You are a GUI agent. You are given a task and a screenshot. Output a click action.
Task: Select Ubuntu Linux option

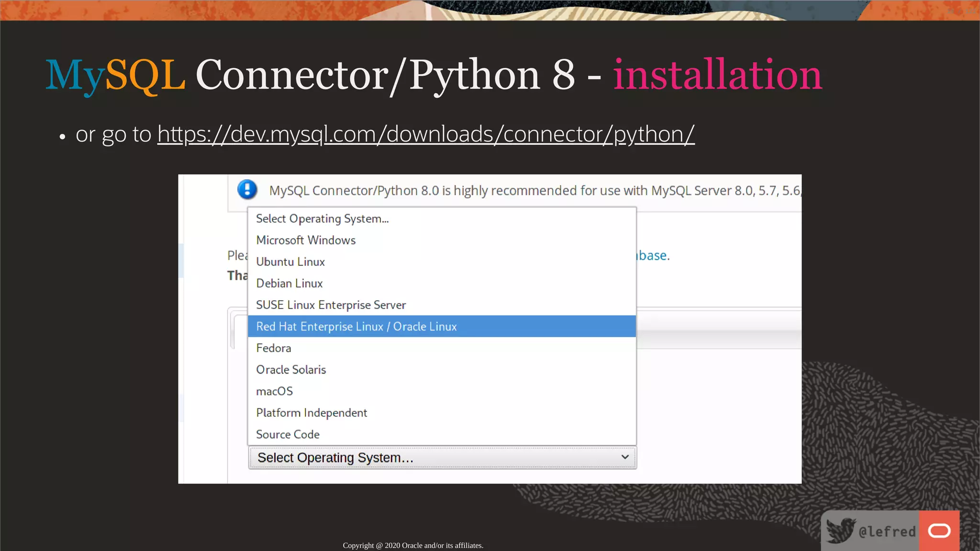click(290, 262)
